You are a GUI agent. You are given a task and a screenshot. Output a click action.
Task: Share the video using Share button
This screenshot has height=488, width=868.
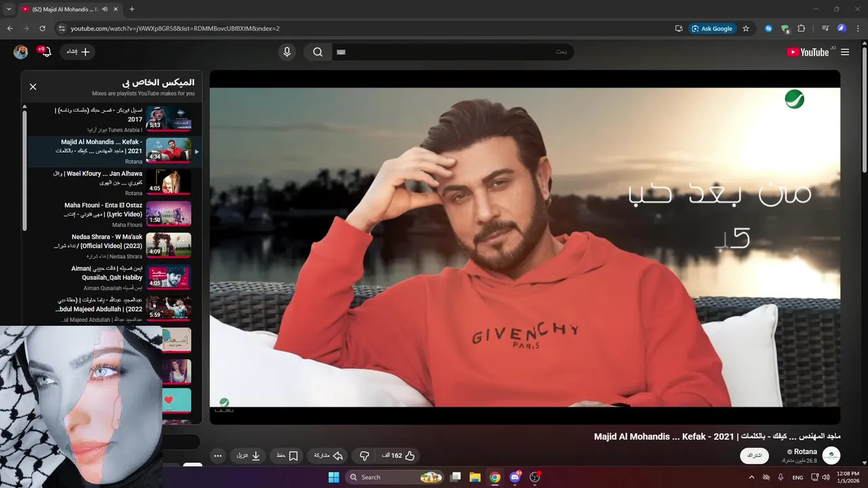pos(328,456)
